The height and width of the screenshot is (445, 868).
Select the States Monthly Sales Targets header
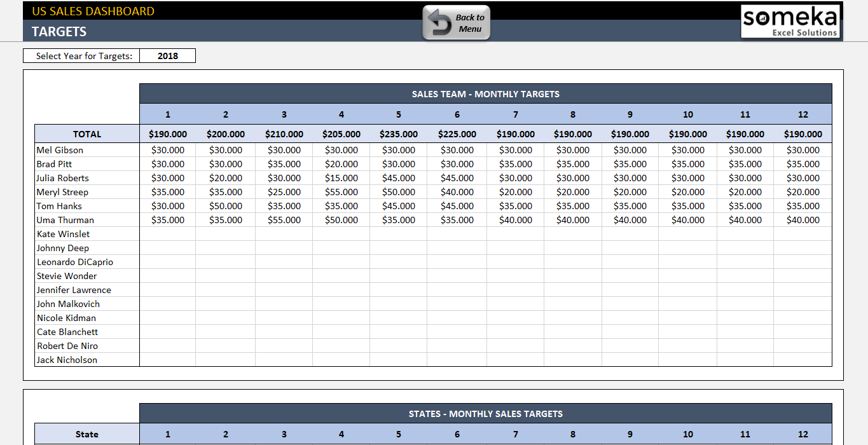point(486,414)
